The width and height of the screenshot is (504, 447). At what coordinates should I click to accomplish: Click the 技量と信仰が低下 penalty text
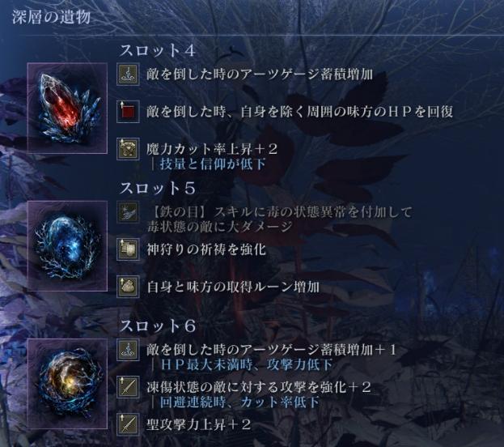tap(213, 164)
